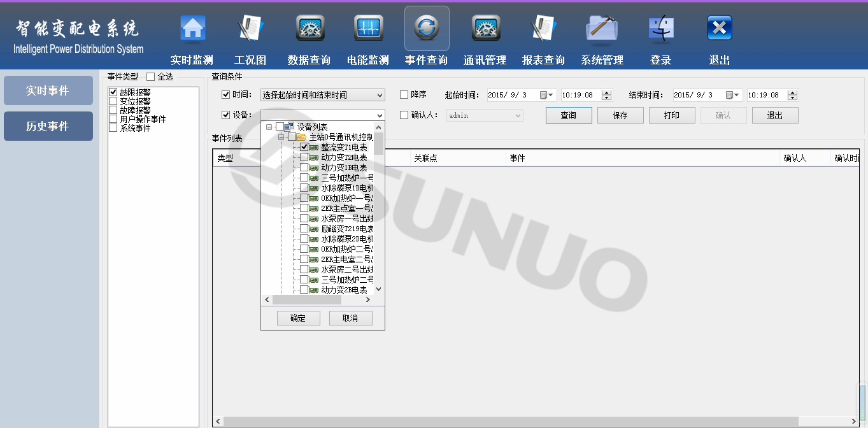Uncheck 整流变T1电表 in device tree
This screenshot has height=428, width=868.
coord(304,147)
